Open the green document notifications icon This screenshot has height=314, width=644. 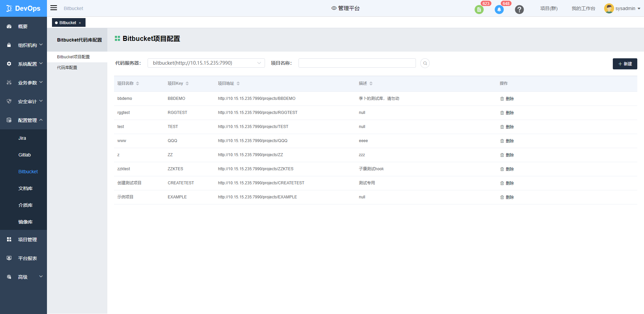[479, 10]
